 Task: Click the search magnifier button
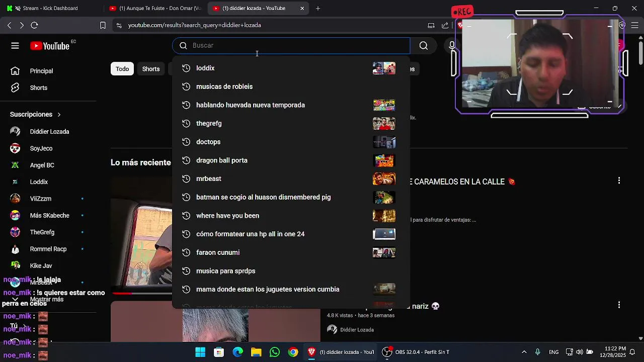pyautogui.click(x=424, y=46)
